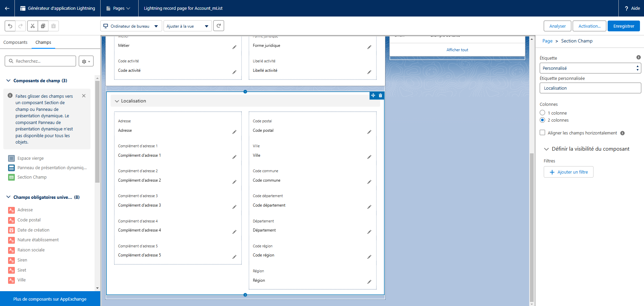
Task: Edit the Libellé activité field pencil
Action: point(369,72)
